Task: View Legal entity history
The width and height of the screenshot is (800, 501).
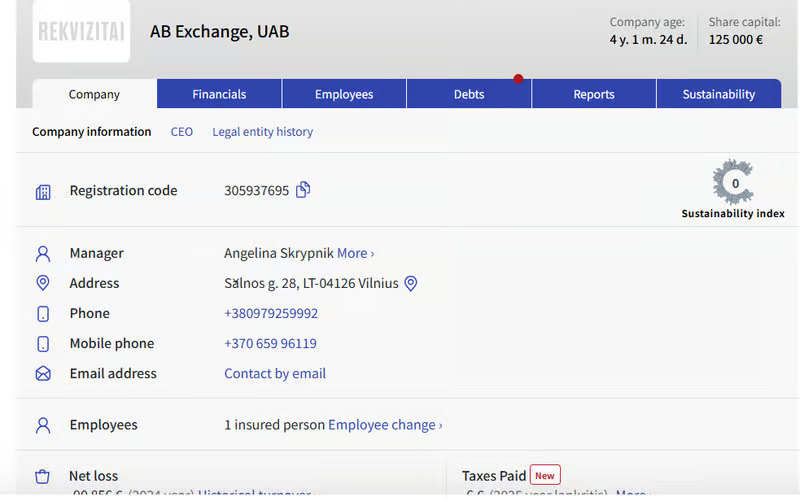Action: [x=262, y=132]
